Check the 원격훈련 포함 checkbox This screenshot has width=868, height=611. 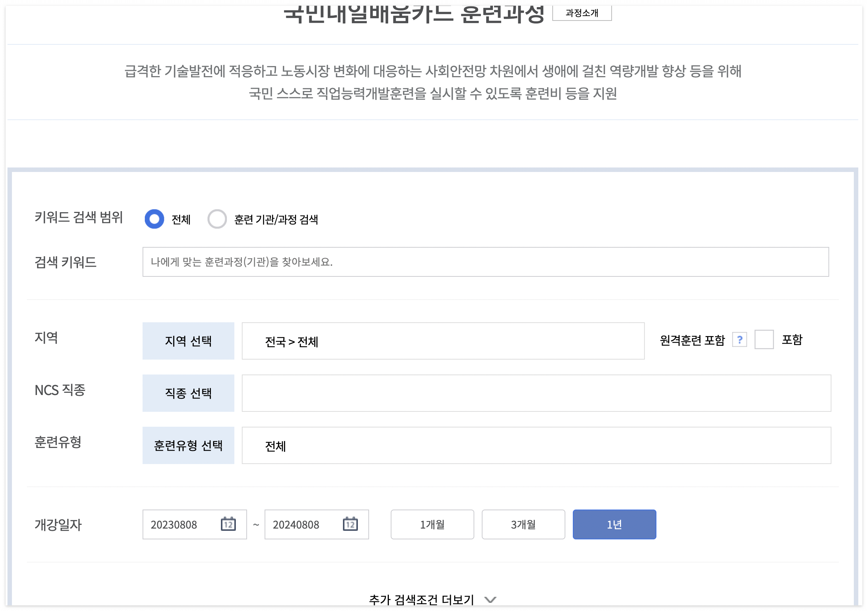(764, 339)
